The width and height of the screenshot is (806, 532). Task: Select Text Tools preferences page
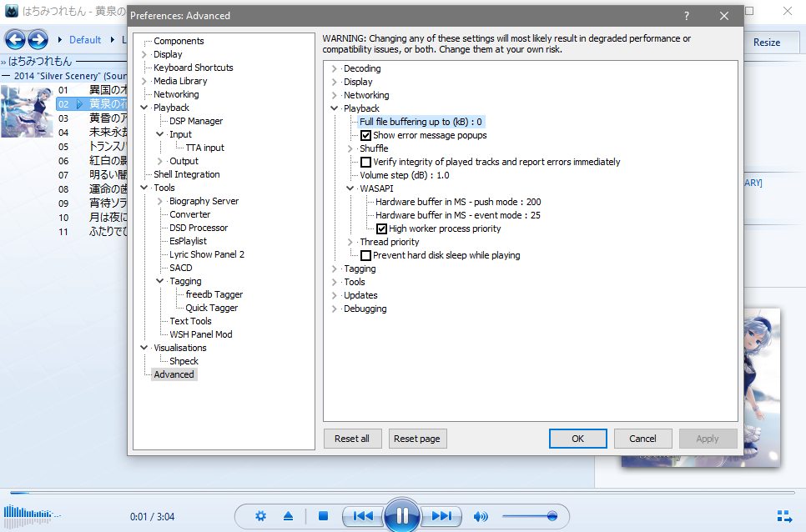pos(190,322)
